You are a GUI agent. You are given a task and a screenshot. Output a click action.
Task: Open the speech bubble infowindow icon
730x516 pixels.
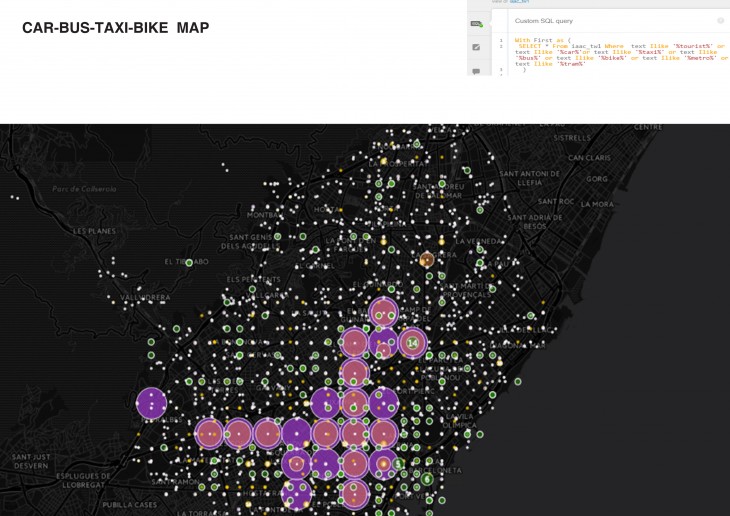coord(476,71)
